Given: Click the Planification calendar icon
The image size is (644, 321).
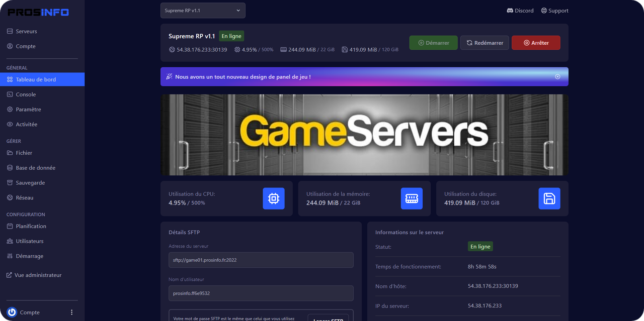Looking at the screenshot, I should tap(10, 226).
